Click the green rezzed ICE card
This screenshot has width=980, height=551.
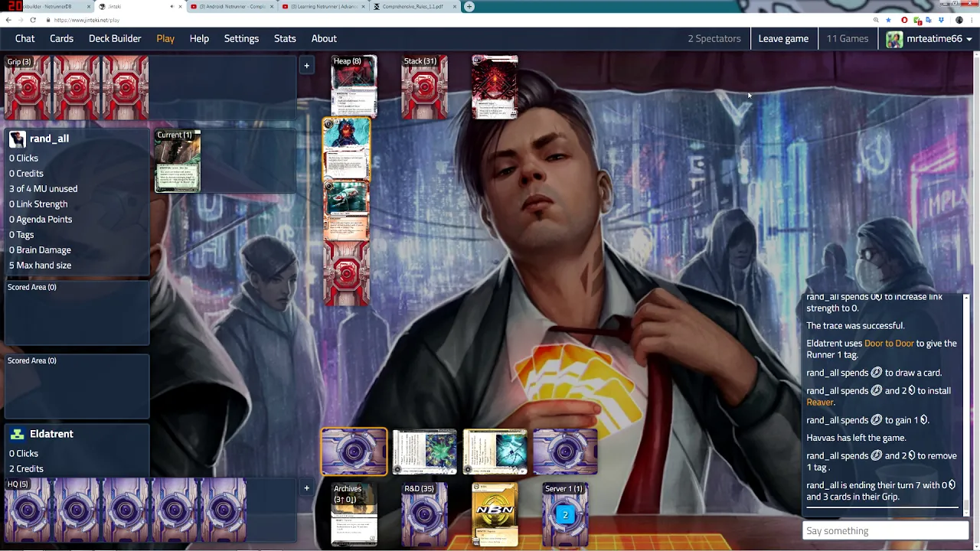click(424, 452)
